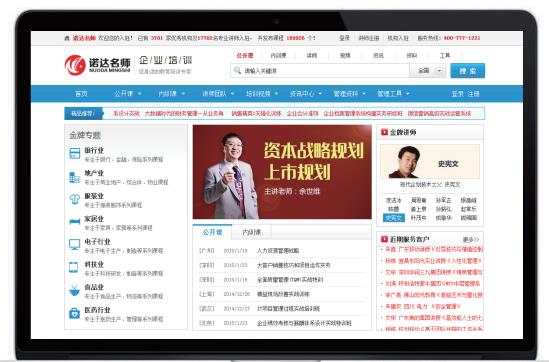
Task: Switch to 内训课 tab in course list
Action: (252, 232)
